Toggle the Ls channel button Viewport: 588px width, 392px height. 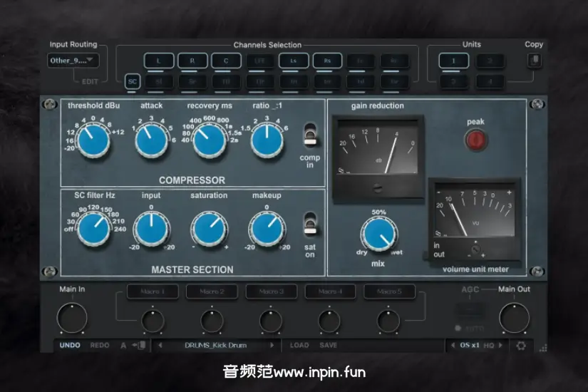point(294,61)
